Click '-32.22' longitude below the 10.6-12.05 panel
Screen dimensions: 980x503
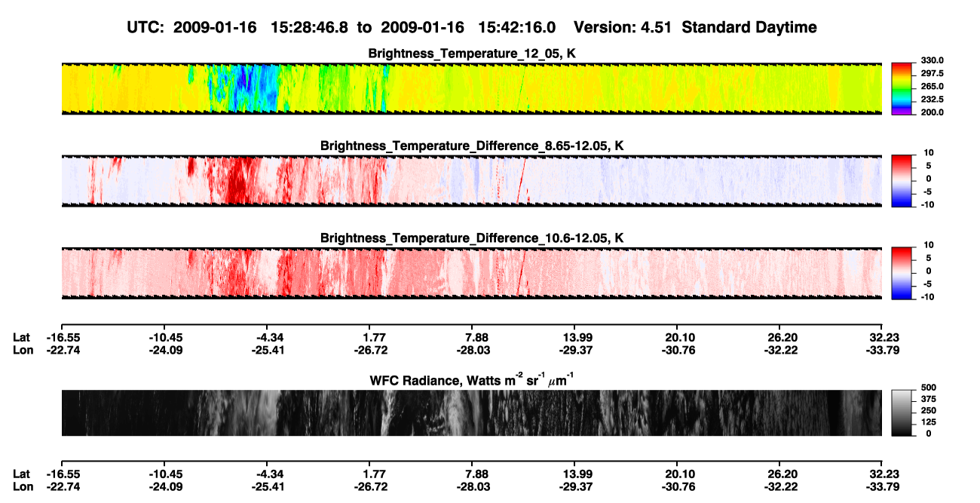click(782, 350)
